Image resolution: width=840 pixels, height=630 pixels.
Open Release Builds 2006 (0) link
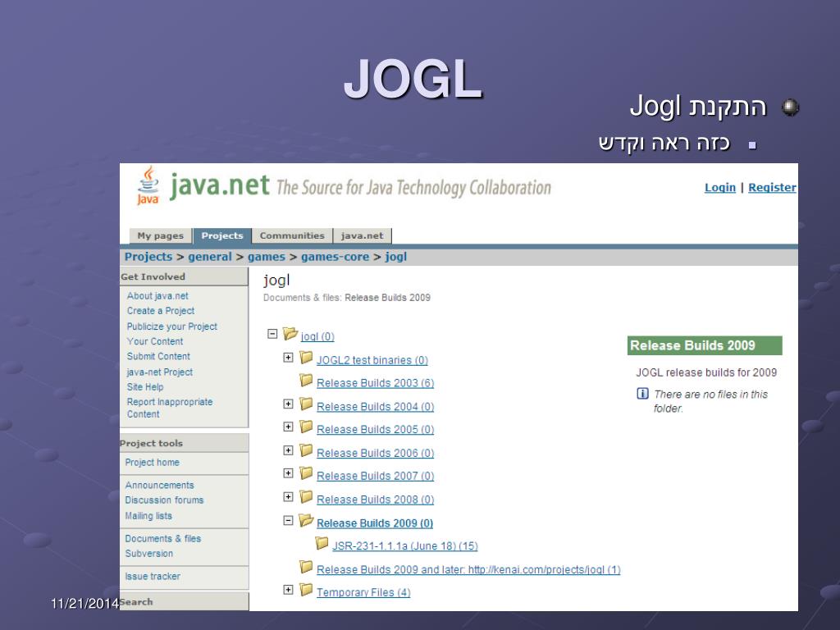pyautogui.click(x=375, y=453)
